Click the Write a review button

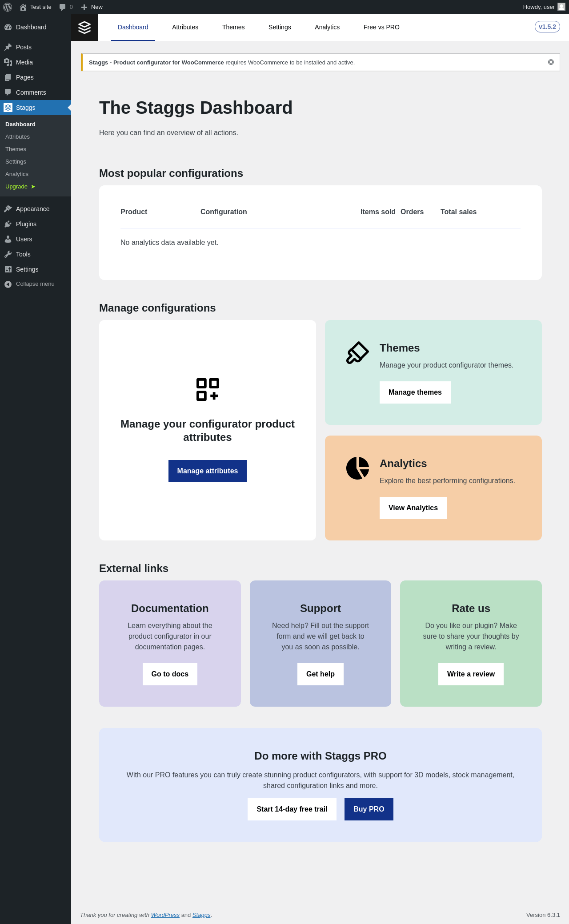point(471,674)
